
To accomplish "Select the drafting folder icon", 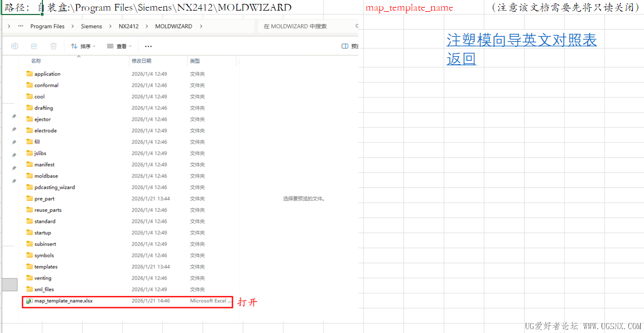I will point(29,108).
